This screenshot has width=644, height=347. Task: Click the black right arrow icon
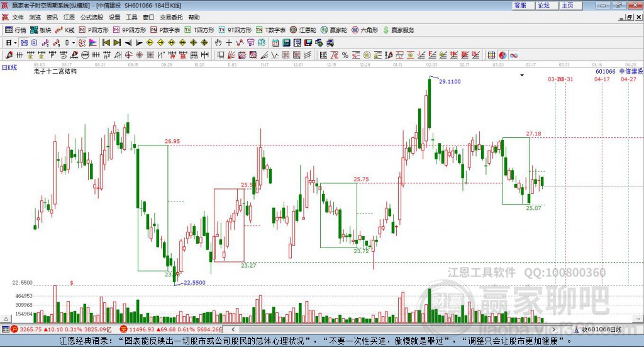(x=139, y=43)
